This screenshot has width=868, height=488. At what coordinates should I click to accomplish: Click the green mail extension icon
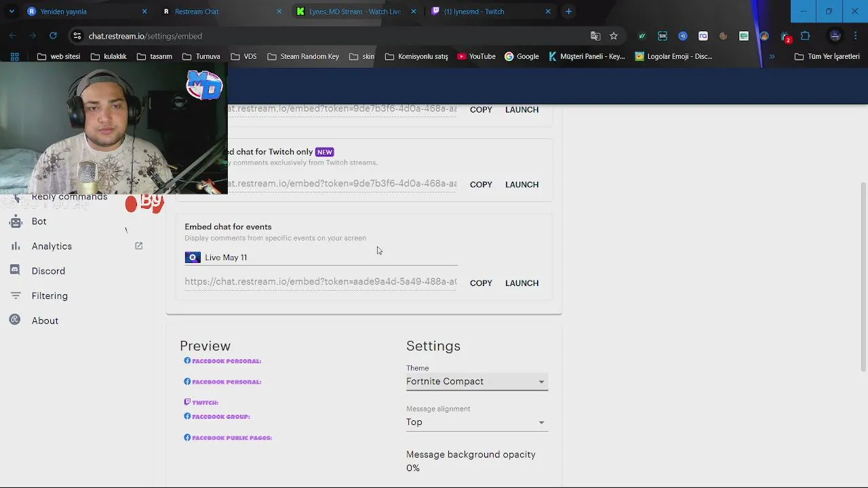744,36
